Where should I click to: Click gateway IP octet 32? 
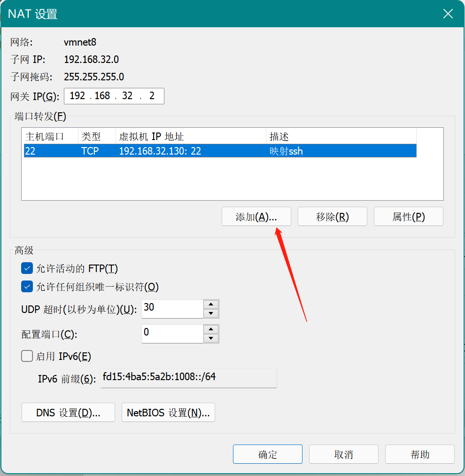pos(127,96)
